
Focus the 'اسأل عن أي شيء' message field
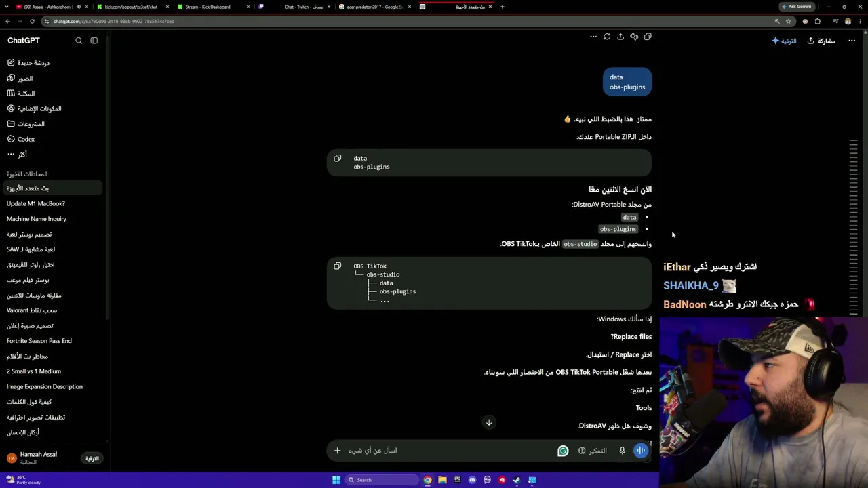(448, 450)
